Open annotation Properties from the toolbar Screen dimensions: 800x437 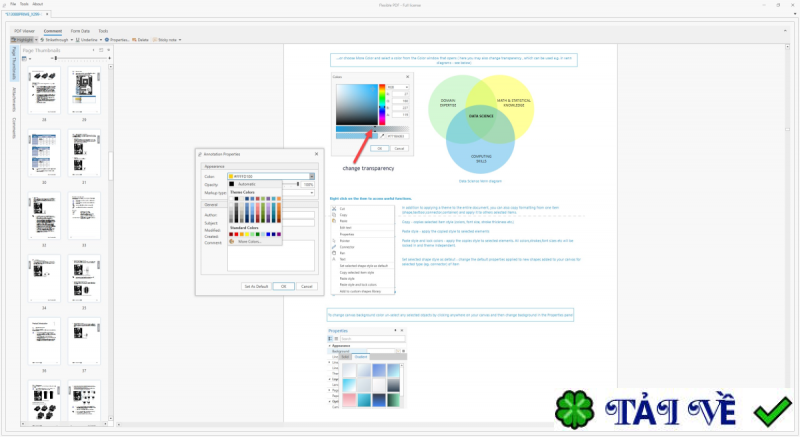coord(117,40)
